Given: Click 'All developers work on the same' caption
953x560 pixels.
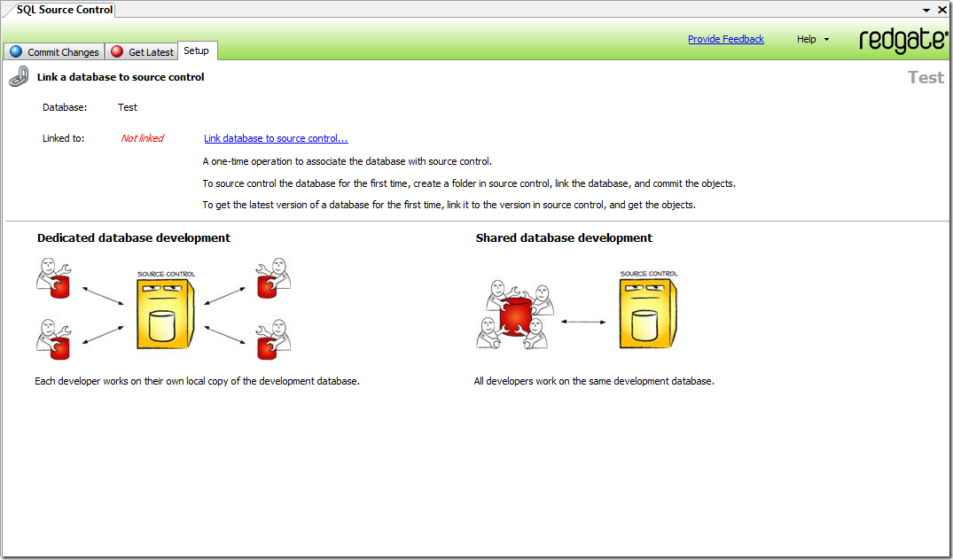Looking at the screenshot, I should click(594, 381).
